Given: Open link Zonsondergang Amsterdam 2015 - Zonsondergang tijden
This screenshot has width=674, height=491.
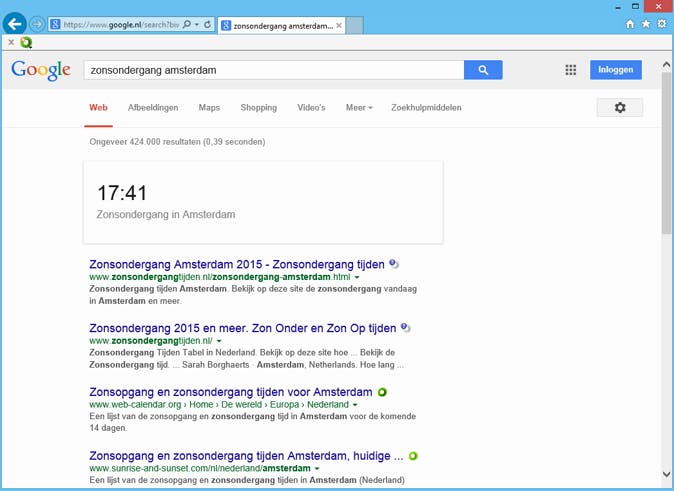Looking at the screenshot, I should (237, 264).
